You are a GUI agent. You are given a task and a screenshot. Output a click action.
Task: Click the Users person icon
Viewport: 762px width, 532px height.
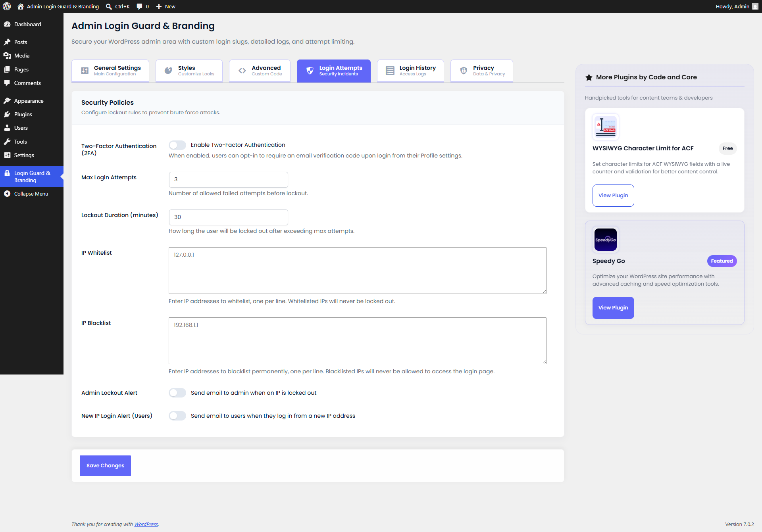(7, 128)
